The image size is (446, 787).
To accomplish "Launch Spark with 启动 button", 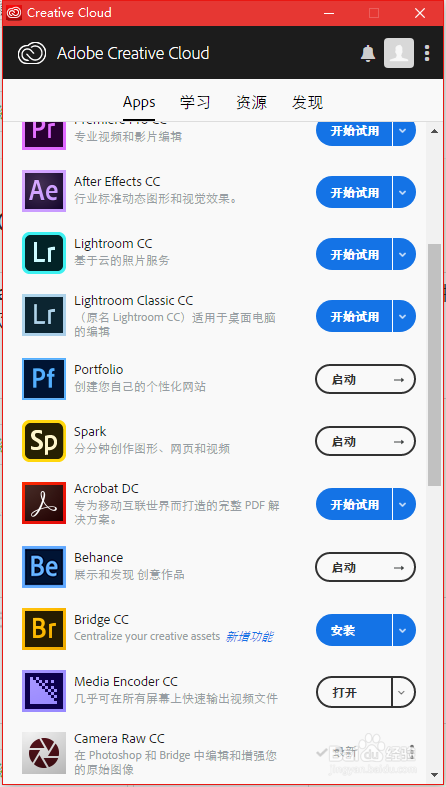I will click(x=366, y=442).
